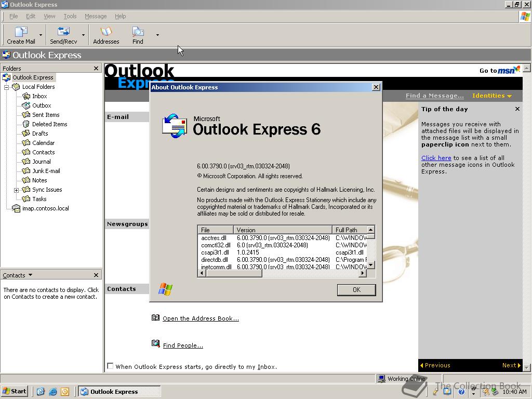Screen dimensions: 532x399
Task: Select imap.contoso.local server icon
Action: click(x=16, y=208)
